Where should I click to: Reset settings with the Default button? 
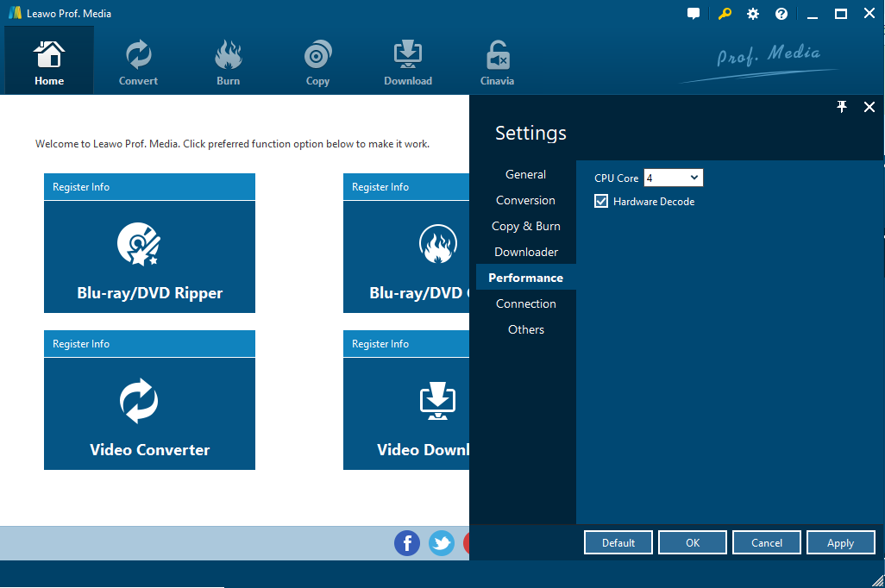pos(618,542)
